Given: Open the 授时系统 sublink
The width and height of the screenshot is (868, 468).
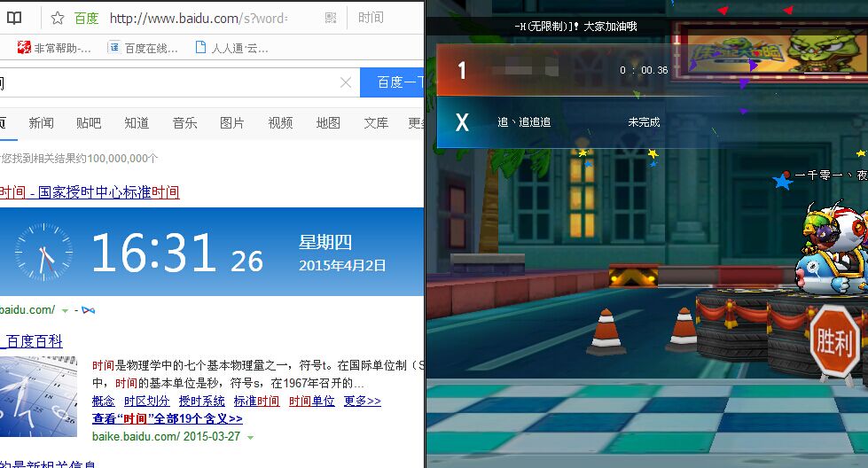Looking at the screenshot, I should [x=201, y=401].
